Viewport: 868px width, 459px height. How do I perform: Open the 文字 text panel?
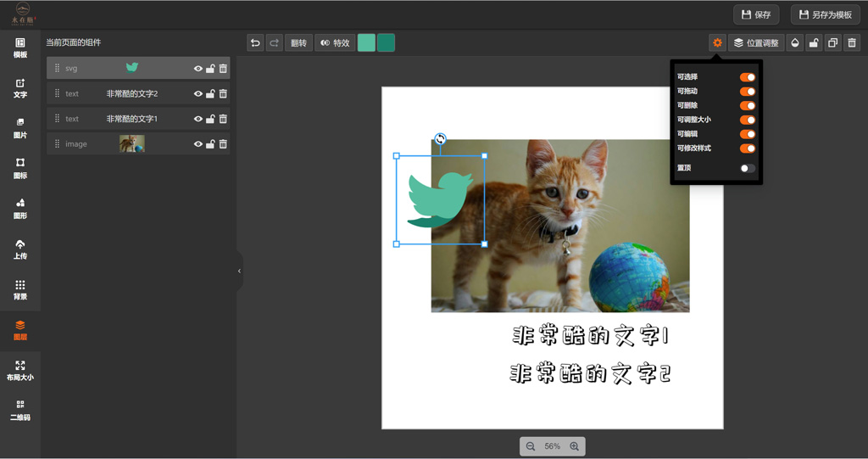(x=20, y=89)
